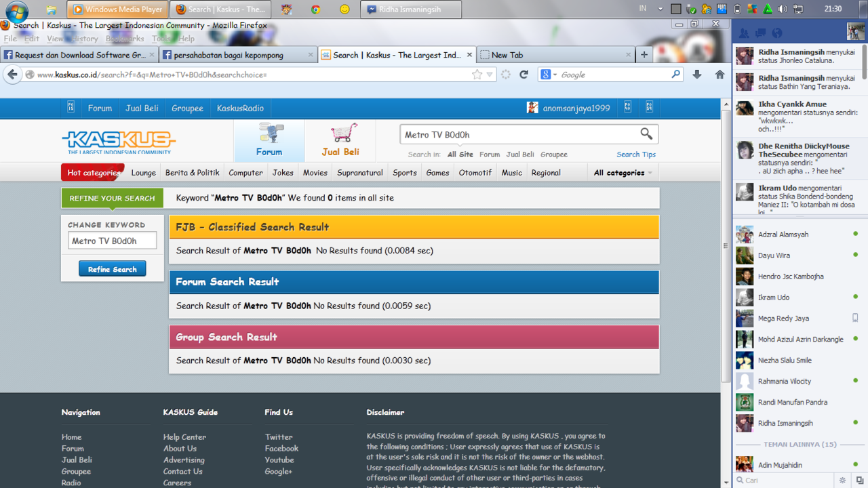Open Facebook messages icon in sidebar
This screenshot has width=868, height=488.
tap(760, 33)
